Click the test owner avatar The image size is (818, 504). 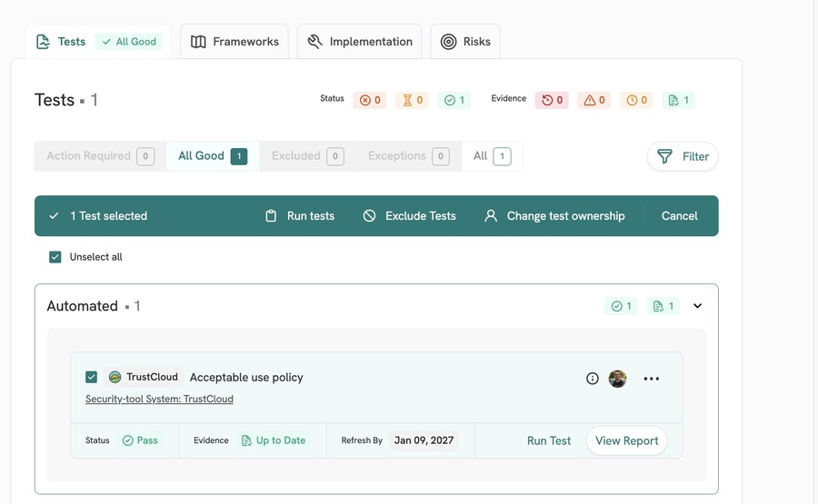click(x=618, y=379)
